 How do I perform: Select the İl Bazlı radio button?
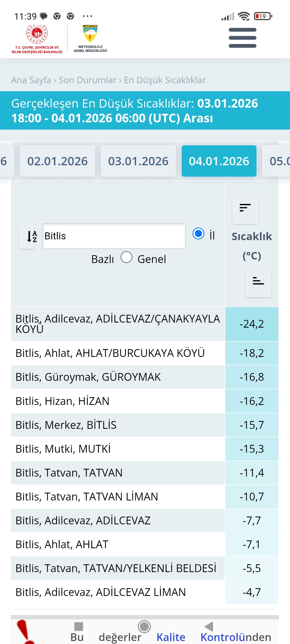point(198,233)
